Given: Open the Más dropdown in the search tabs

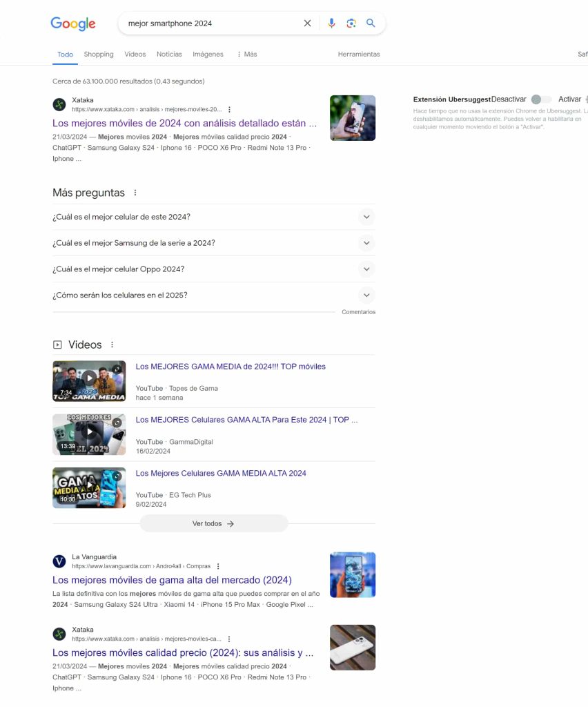Looking at the screenshot, I should point(246,54).
